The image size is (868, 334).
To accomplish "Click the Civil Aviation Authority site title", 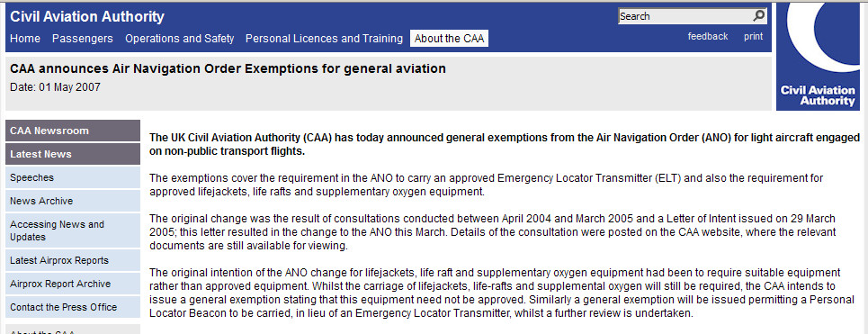I will [87, 16].
